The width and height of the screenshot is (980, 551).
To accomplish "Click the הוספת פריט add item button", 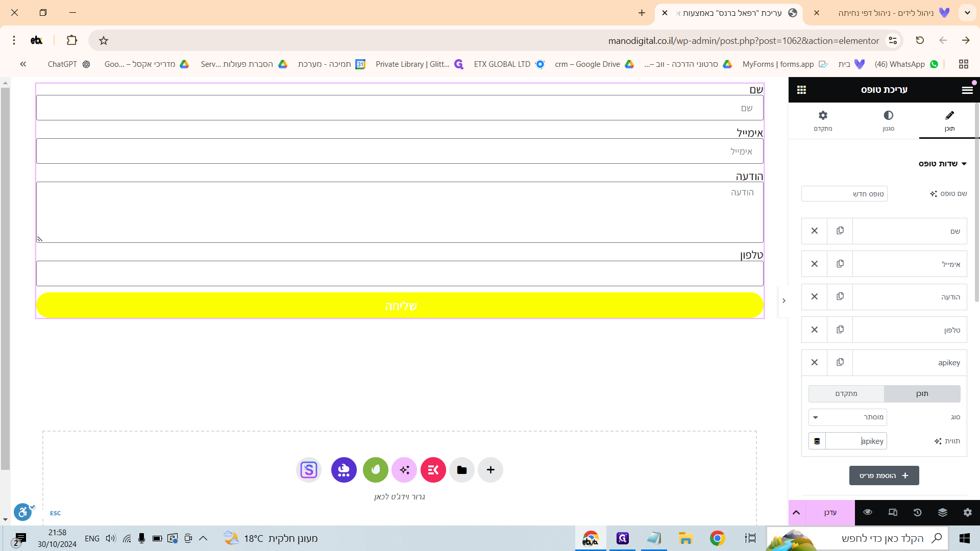I will [884, 475].
